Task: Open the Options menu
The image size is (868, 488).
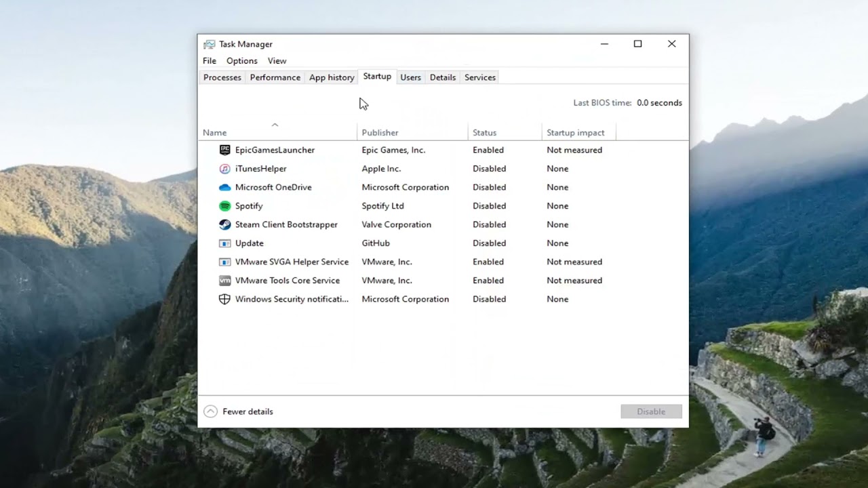Action: point(242,61)
